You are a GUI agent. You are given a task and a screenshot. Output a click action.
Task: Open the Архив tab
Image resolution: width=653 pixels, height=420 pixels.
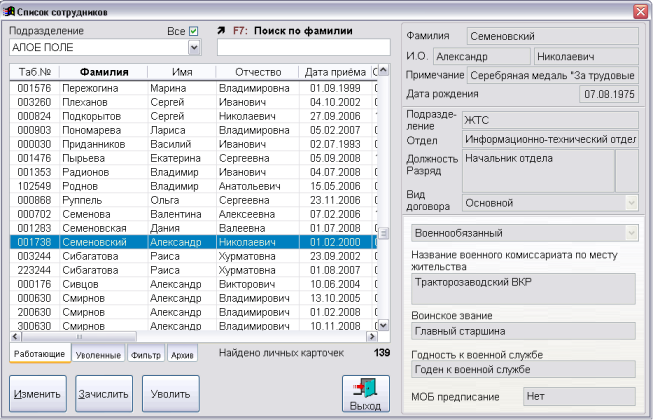pos(182,355)
